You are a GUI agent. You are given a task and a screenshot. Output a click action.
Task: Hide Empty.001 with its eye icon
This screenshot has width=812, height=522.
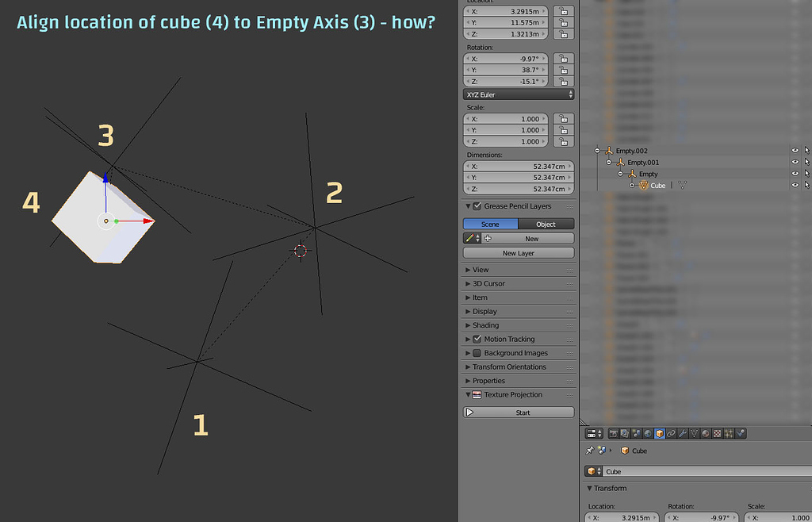click(x=795, y=162)
